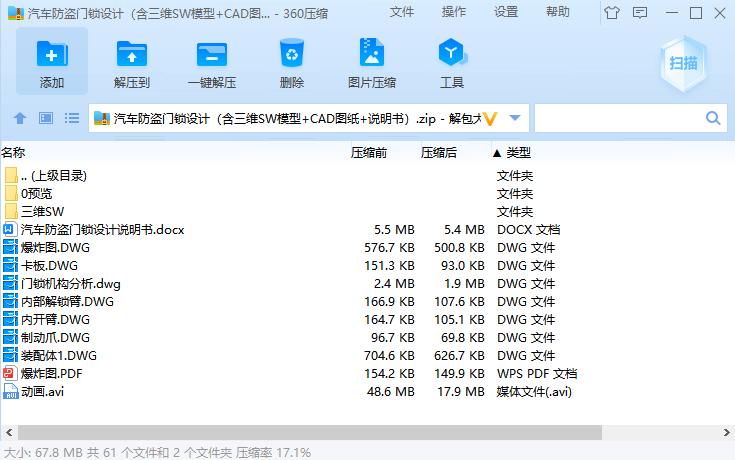735x460 pixels.
Task: Click the 媒体文件(.avi) type cell
Action: click(534, 392)
